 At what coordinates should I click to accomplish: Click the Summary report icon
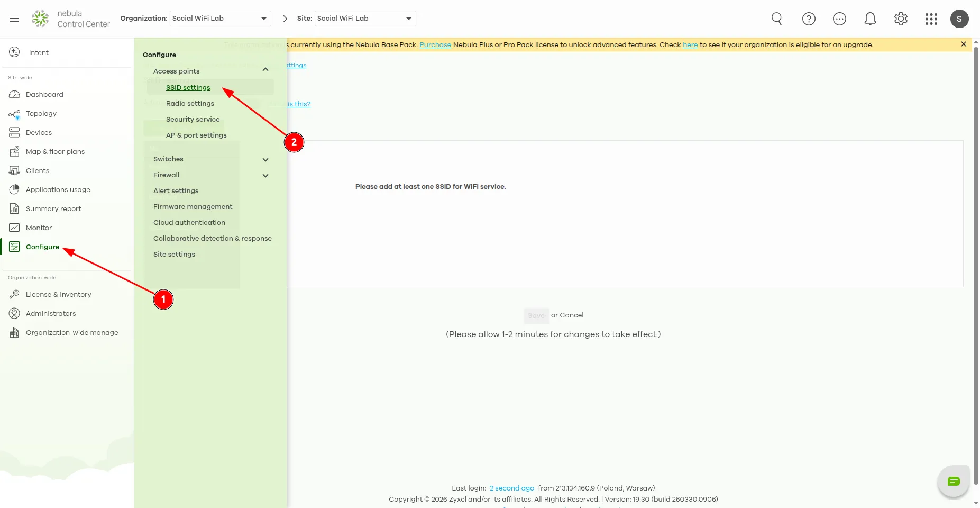pyautogui.click(x=14, y=208)
